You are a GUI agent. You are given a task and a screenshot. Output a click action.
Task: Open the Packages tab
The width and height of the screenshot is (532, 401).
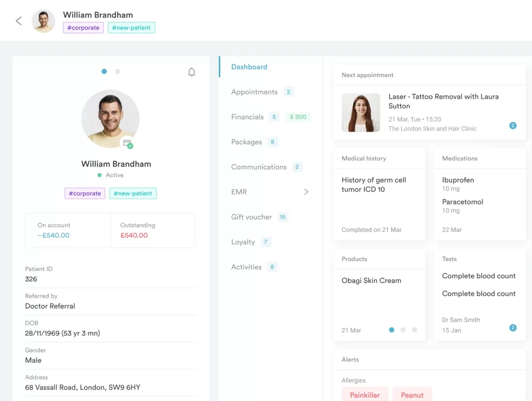pyautogui.click(x=247, y=142)
